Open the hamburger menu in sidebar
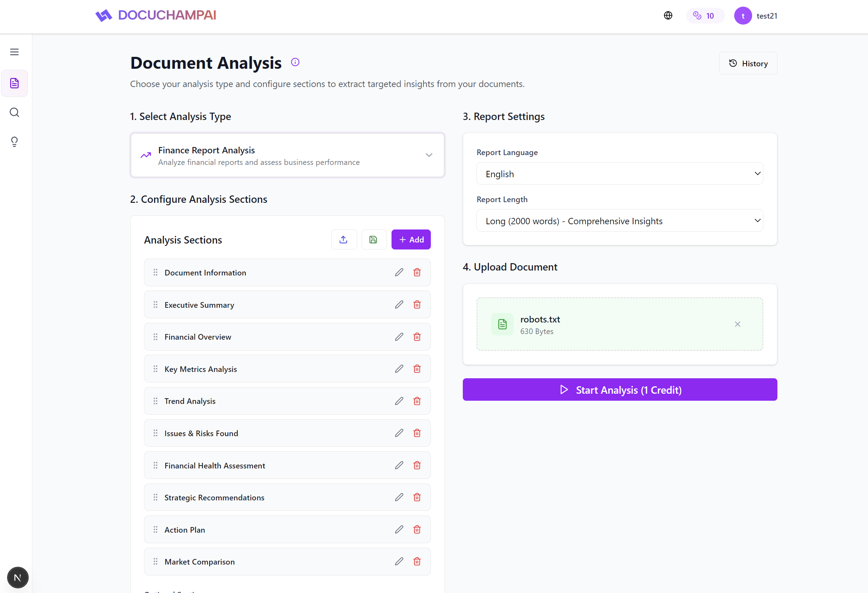Screen dimensions: 868x593 click(x=14, y=52)
